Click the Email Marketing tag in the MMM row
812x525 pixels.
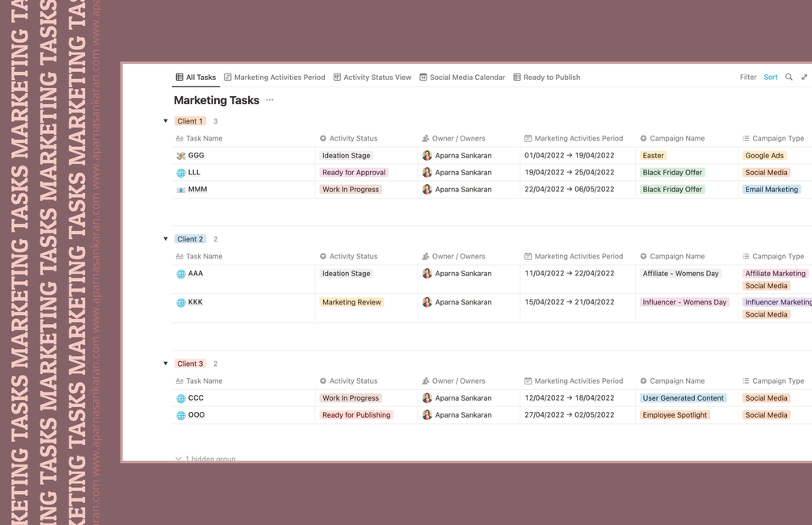pyautogui.click(x=772, y=190)
